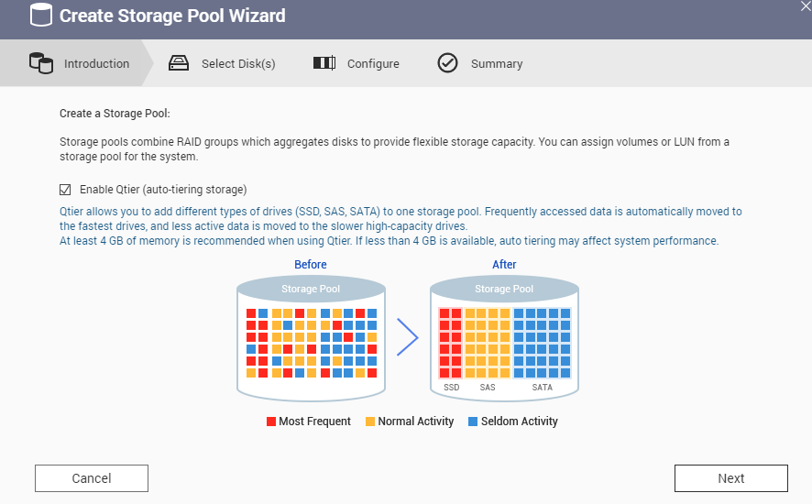Proceed with the Next button
The width and height of the screenshot is (812, 504).
coord(730,478)
